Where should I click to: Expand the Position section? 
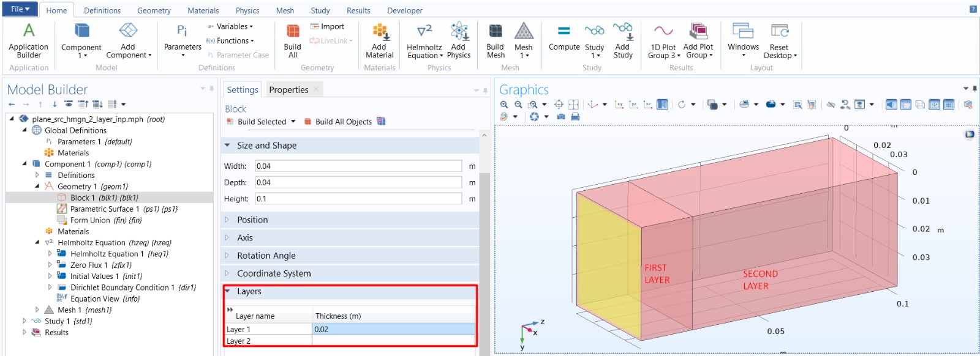coord(252,220)
